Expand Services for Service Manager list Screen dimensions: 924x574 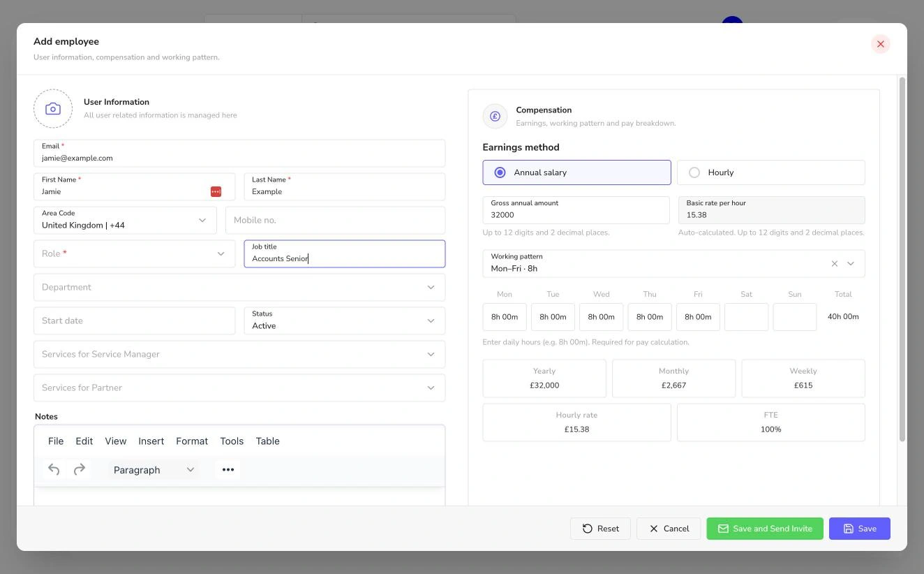(x=239, y=354)
